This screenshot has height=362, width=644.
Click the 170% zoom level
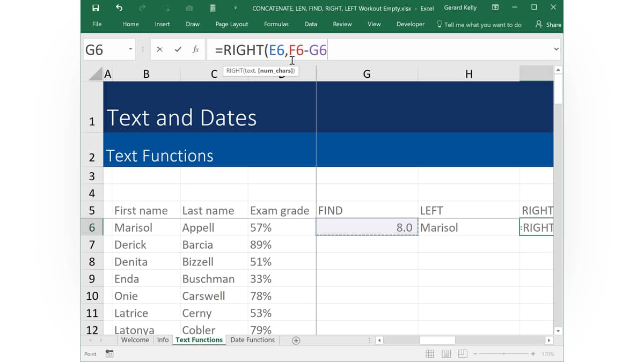coord(547,354)
